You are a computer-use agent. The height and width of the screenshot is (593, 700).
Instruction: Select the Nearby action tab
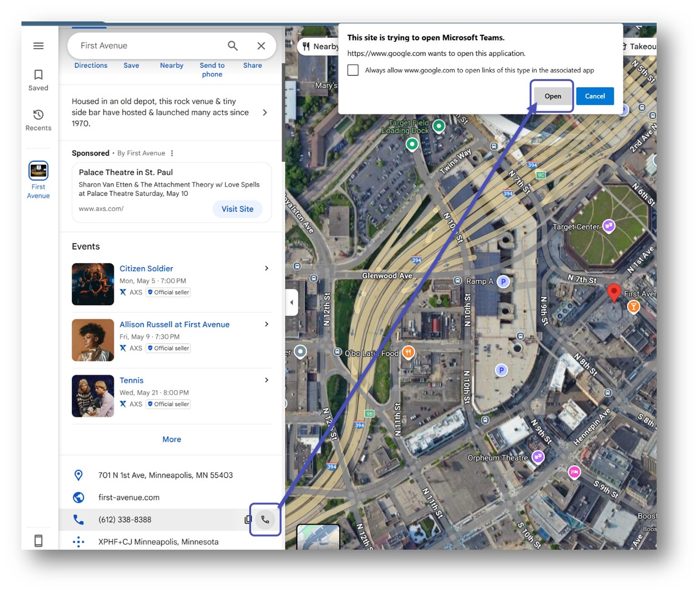coord(171,66)
